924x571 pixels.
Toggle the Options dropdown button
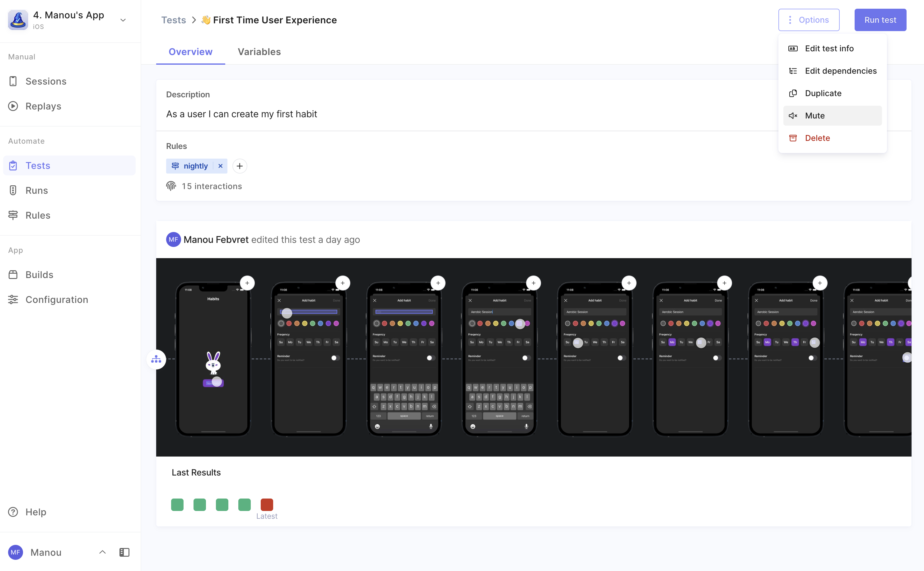[x=808, y=20]
